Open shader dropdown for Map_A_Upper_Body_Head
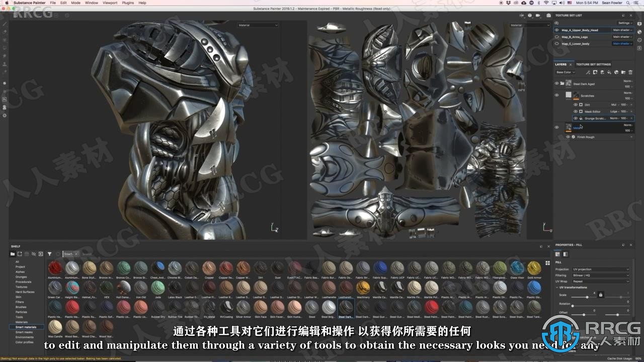The width and height of the screenshot is (644, 362). (622, 30)
